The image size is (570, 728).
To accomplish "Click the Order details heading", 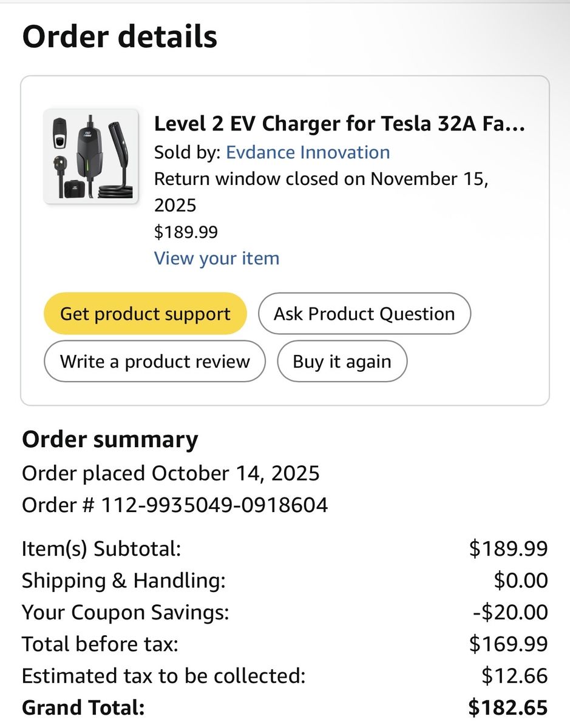I will (120, 36).
